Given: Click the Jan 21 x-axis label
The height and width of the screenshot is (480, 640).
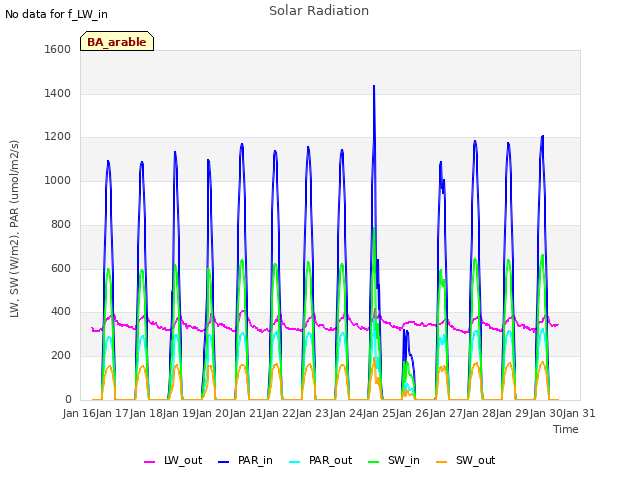Looking at the screenshot, I should pyautogui.click(x=246, y=413).
